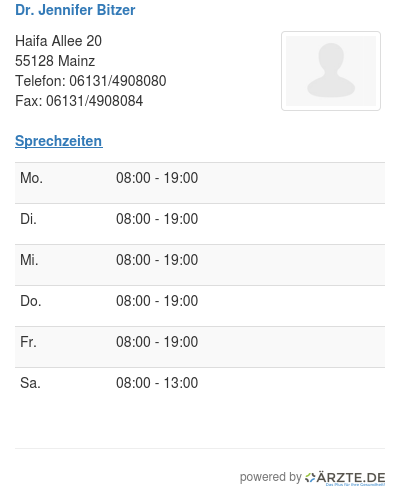The image size is (400, 498).
Task: Click the profile placeholder photo
Action: pyautogui.click(x=331, y=71)
